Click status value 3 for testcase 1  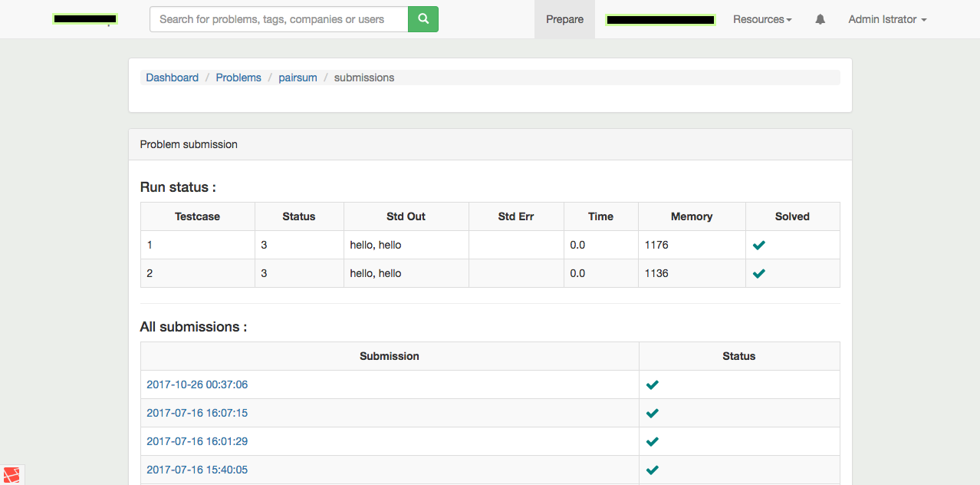(264, 245)
